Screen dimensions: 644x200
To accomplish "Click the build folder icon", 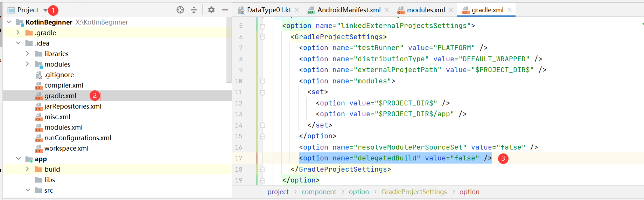I will coord(38,170).
